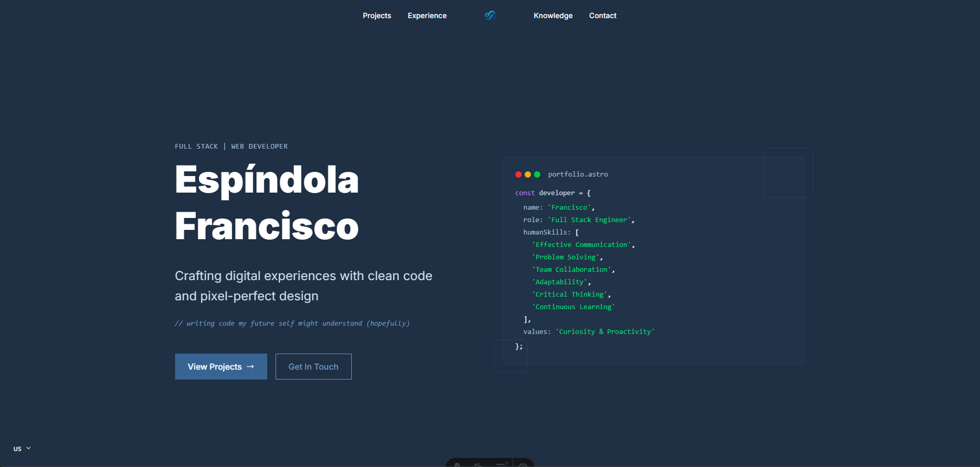Image resolution: width=980 pixels, height=467 pixels.
Task: Toggle Inspect mode via the pen icon
Action: tap(477, 465)
